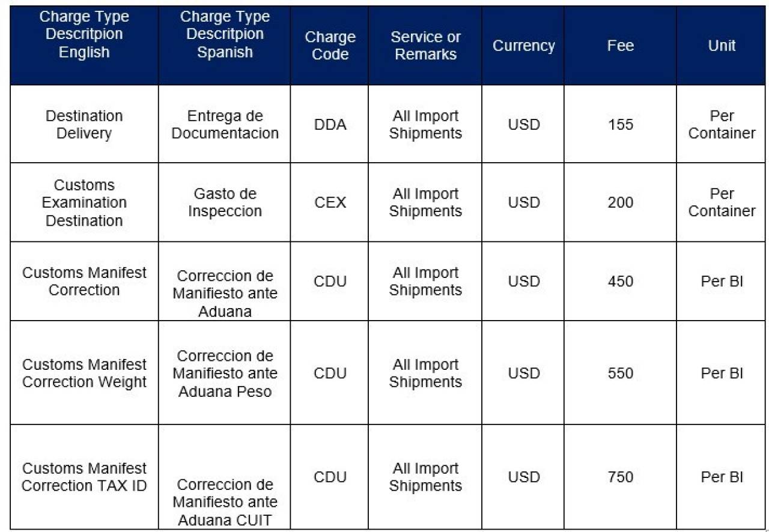Select the CEX charge code cell

(330, 202)
